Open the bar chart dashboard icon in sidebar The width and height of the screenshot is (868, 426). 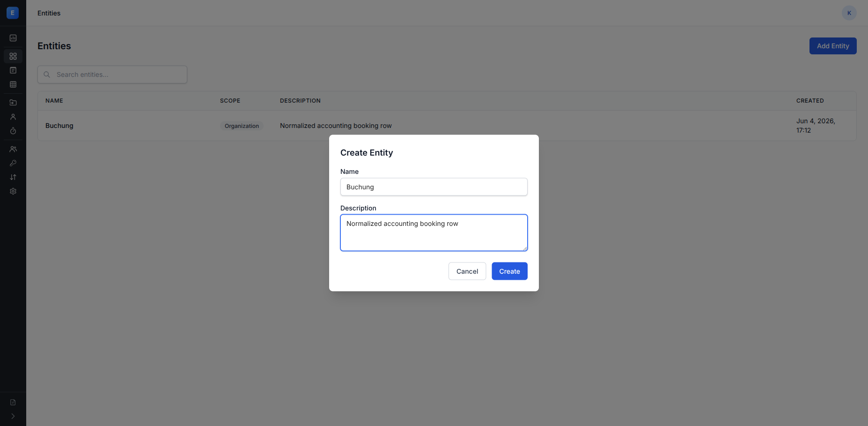coord(13,38)
